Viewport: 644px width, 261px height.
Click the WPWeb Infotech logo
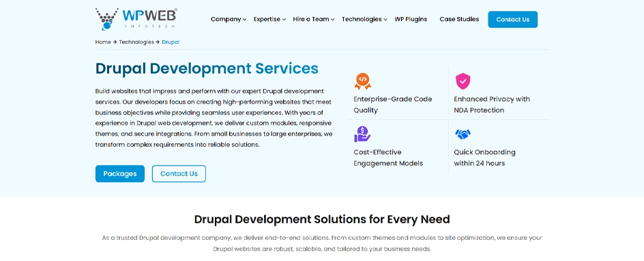pos(136,19)
